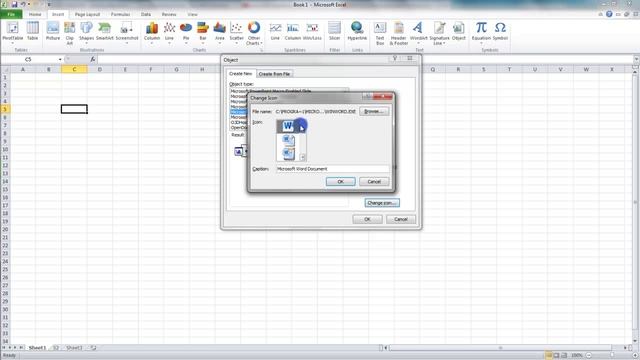Switch to the Create New tab

[240, 73]
